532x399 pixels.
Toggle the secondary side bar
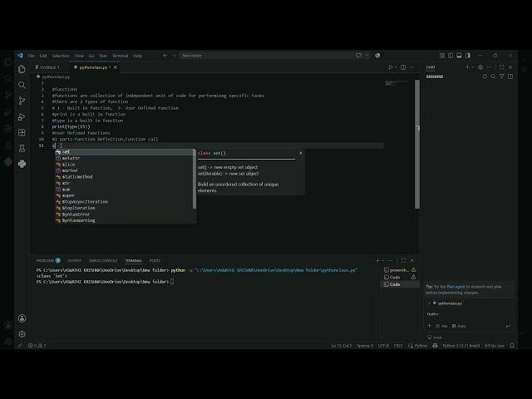tap(468, 56)
